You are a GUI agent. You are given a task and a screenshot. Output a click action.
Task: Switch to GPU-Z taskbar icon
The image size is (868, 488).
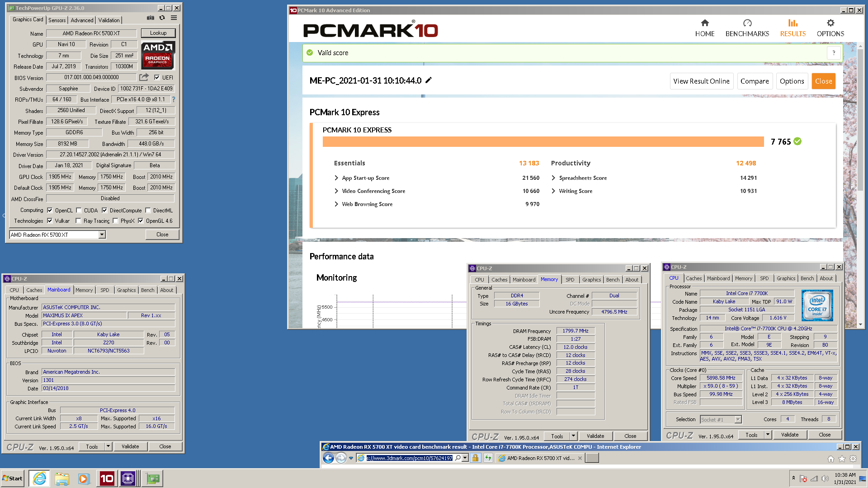point(153,479)
